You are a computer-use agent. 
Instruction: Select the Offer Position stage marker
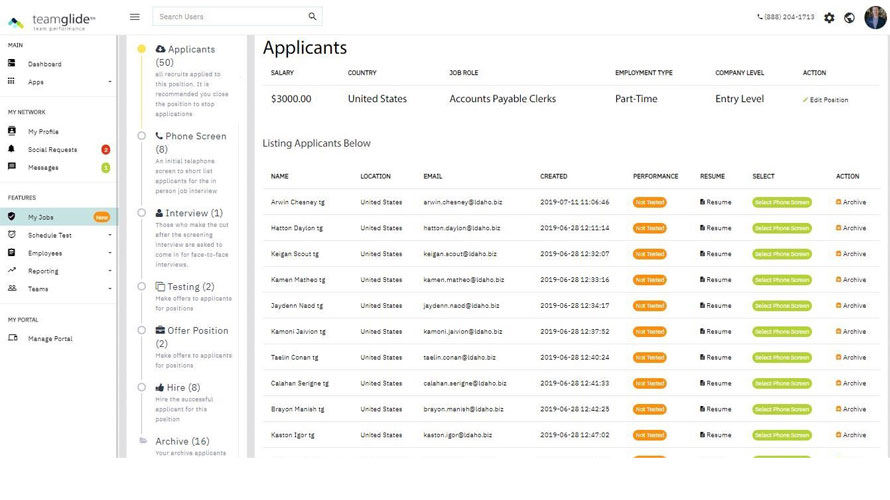click(142, 330)
